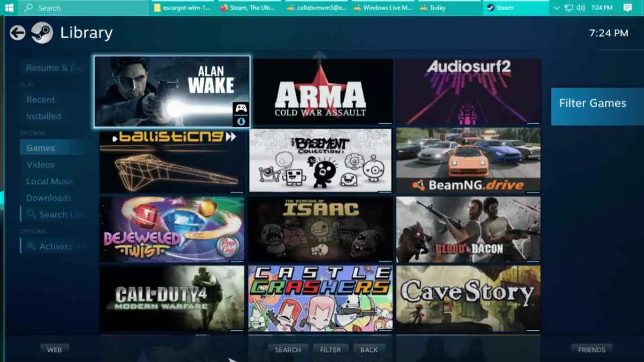Open taskbar volume speaker icon

(581, 8)
